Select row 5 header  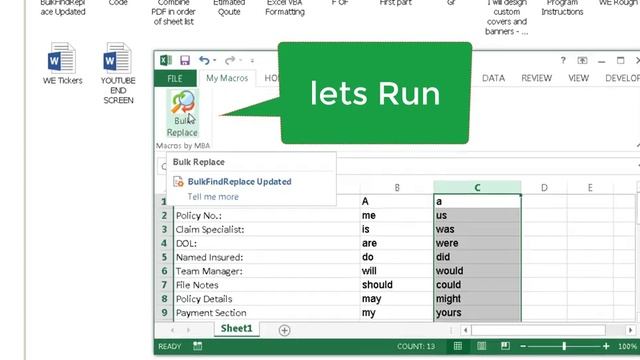point(164,257)
